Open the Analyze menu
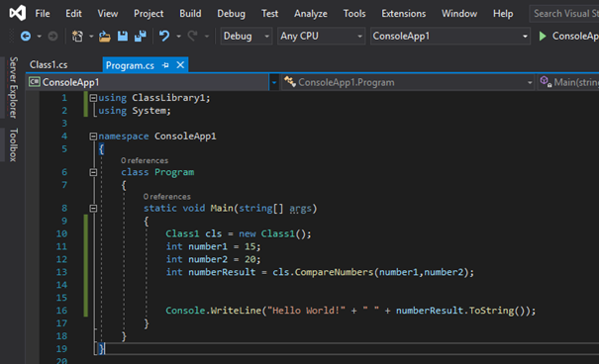 click(311, 14)
